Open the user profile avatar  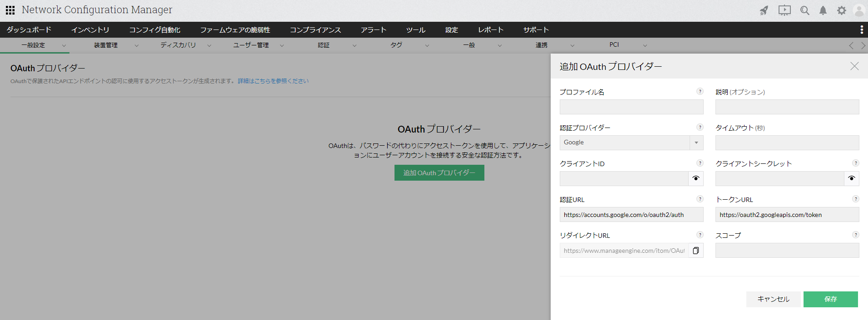tap(859, 10)
